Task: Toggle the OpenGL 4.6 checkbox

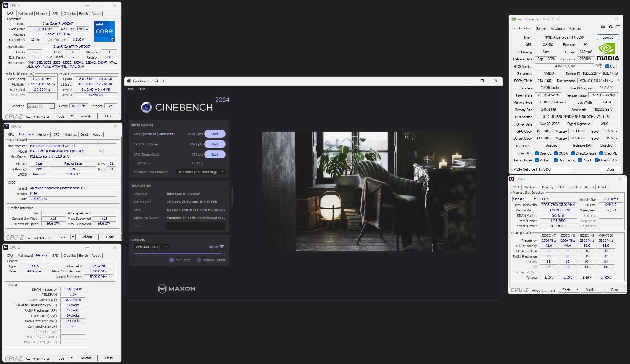Action: click(x=596, y=160)
